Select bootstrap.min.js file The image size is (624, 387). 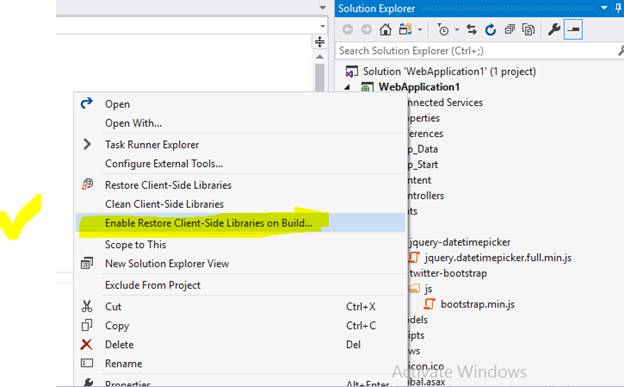[477, 305]
